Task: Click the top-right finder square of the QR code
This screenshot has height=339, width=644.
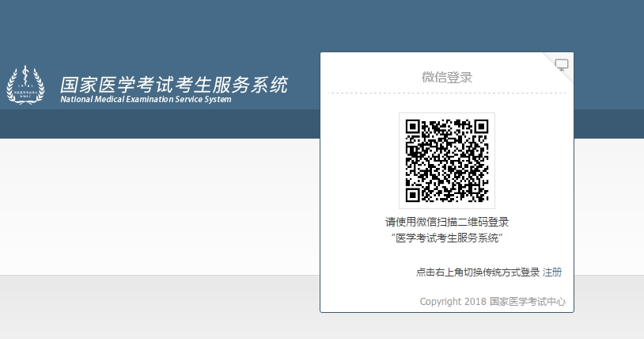Action: coord(481,126)
